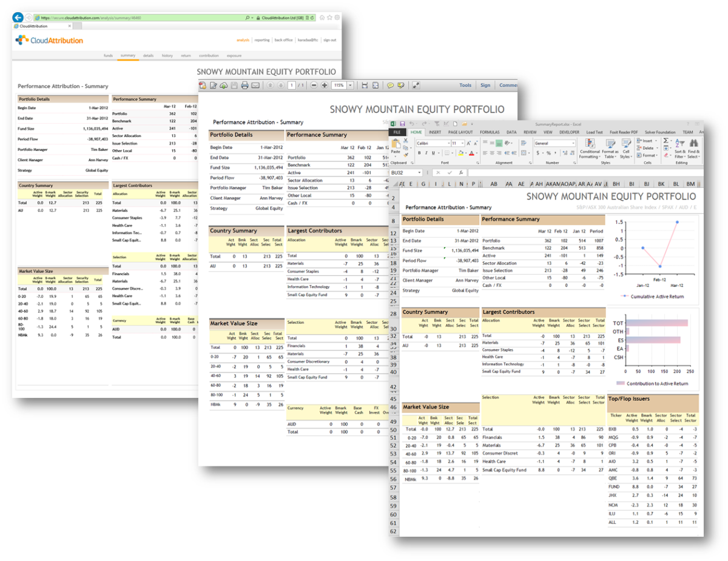Image resolution: width=728 pixels, height=561 pixels.
Task: Click Conditional Formatting in the Excel ribbon
Action: coord(589,150)
